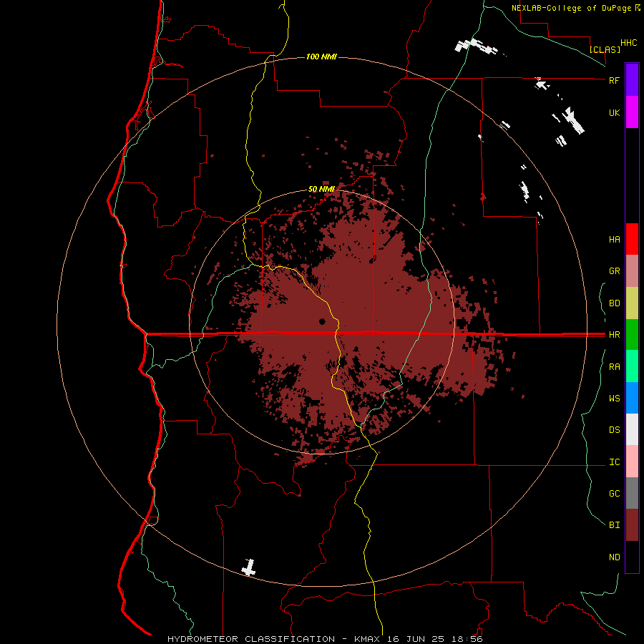The width and height of the screenshot is (644, 644).
Task: Click the "WS" legend label
Action: [x=614, y=399]
